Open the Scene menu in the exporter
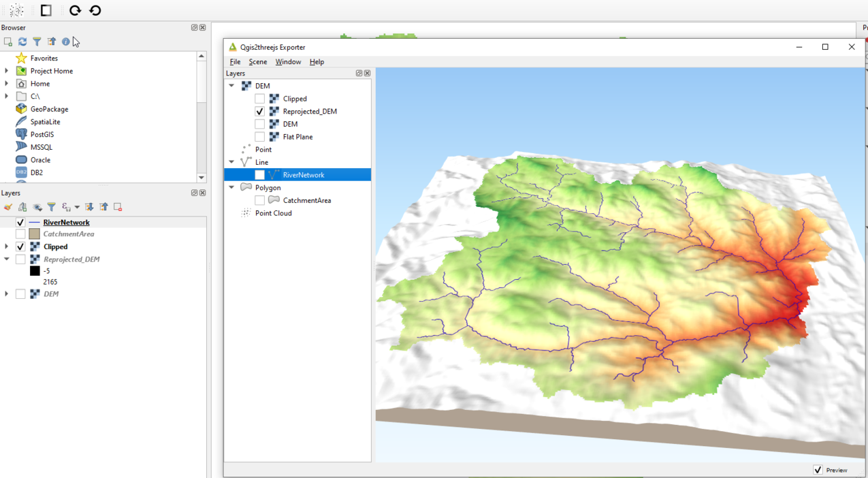The image size is (868, 478). pos(257,61)
